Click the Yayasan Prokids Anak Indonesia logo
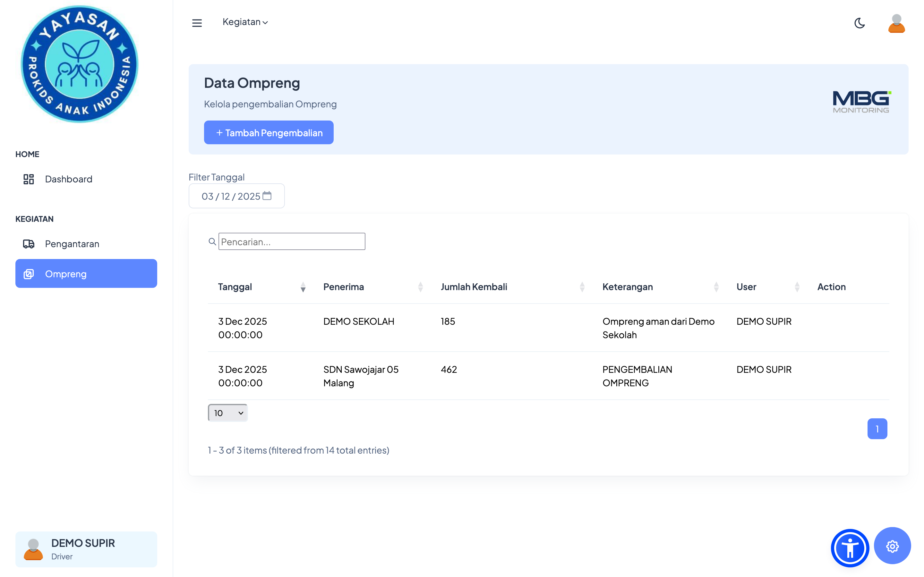 [x=80, y=64]
